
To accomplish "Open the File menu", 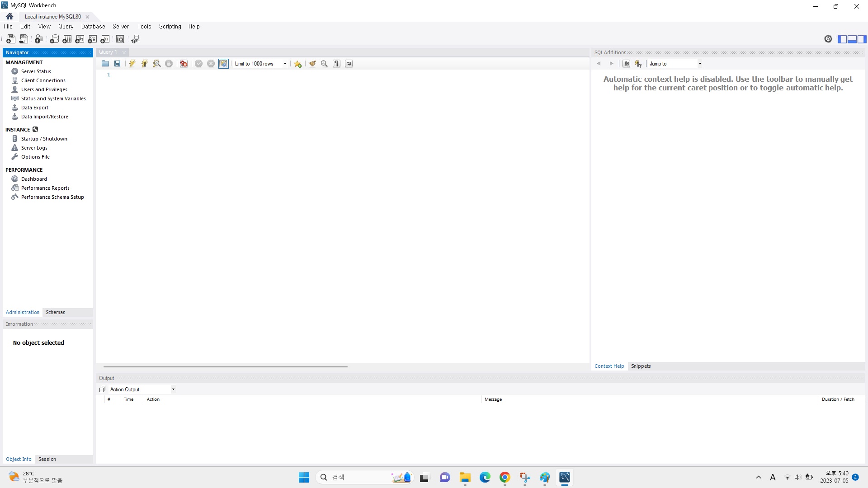I will pos(8,27).
